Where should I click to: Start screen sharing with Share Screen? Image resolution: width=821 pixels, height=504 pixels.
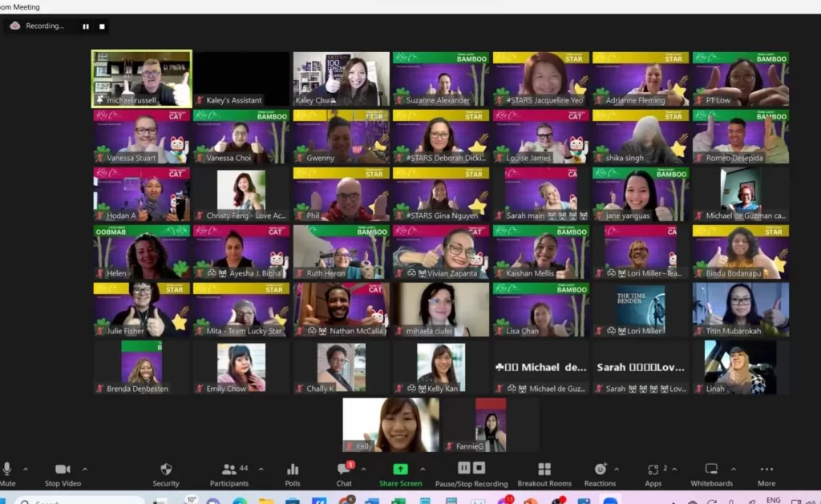point(400,474)
